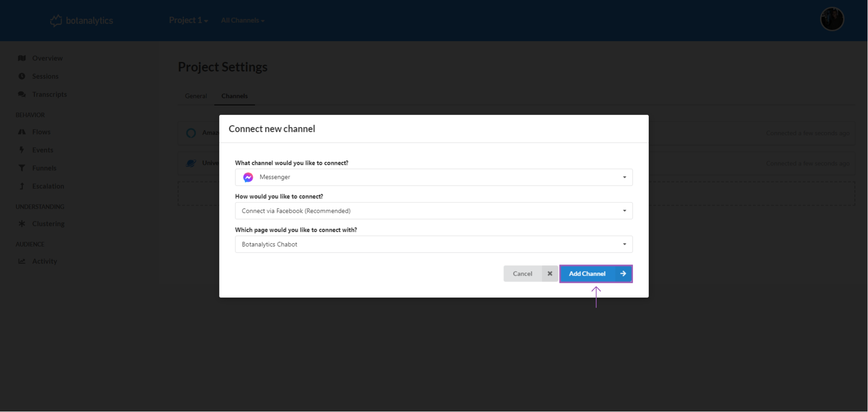Click 'Connected a few seconds ago' on Amazon row

[808, 133]
